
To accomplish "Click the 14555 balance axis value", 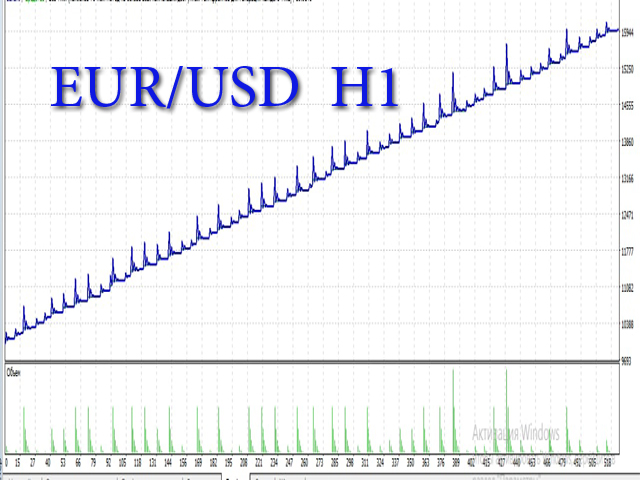I will 628,106.
